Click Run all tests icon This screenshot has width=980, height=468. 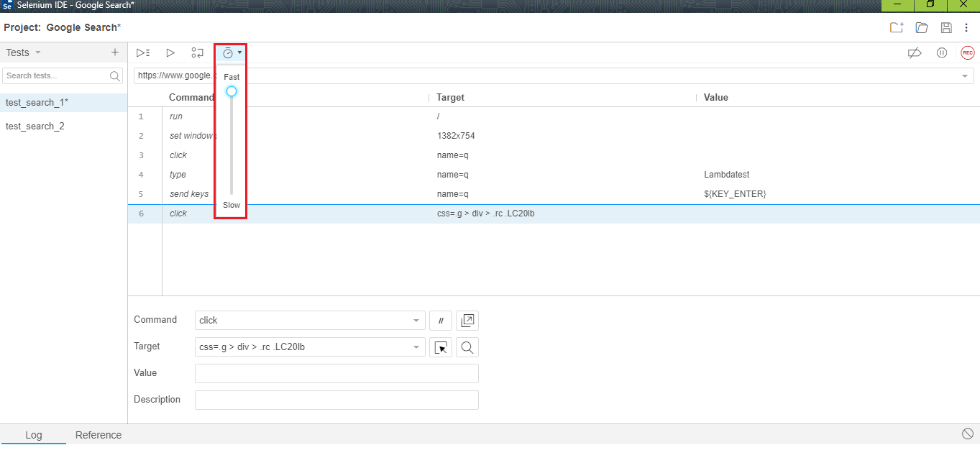pyautogui.click(x=143, y=52)
